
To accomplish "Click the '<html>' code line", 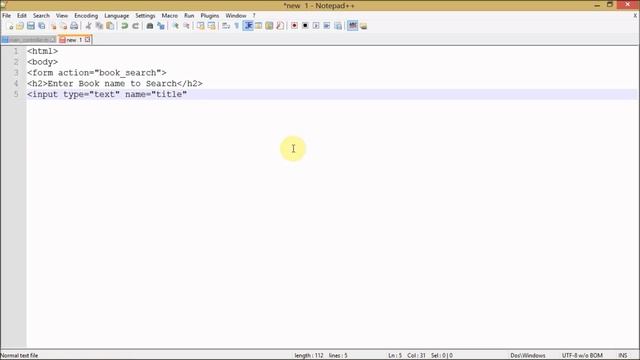I will (x=42, y=51).
